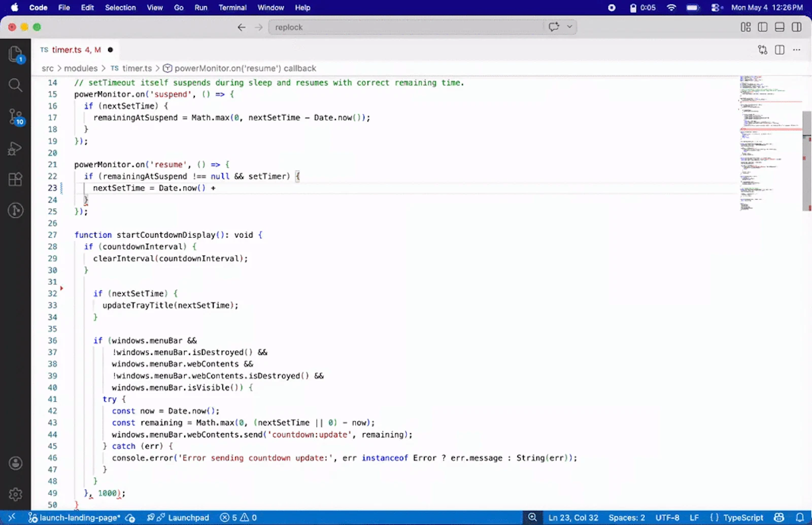Expand the chat dropdown chevron
The image size is (812, 525).
pyautogui.click(x=569, y=27)
